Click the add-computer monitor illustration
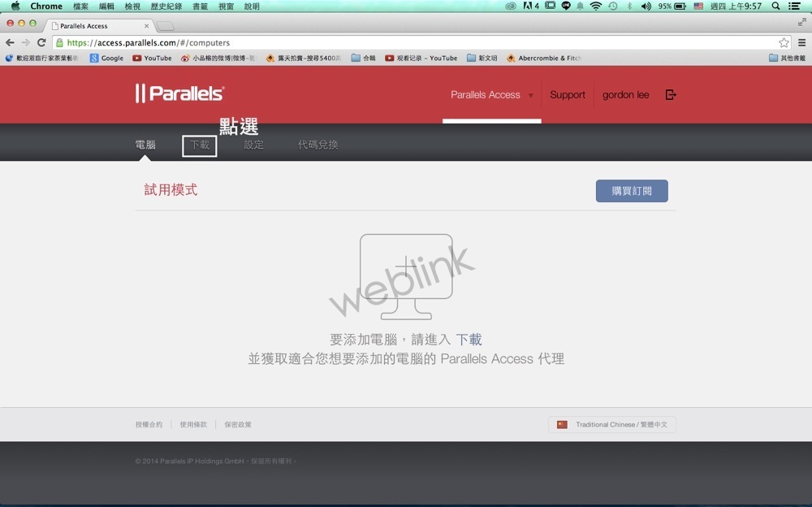 click(406, 276)
